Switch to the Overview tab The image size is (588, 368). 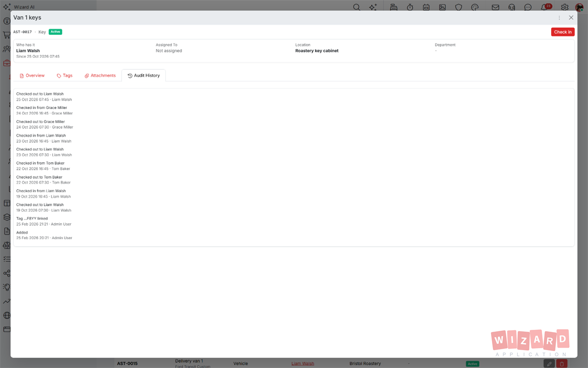(x=32, y=75)
